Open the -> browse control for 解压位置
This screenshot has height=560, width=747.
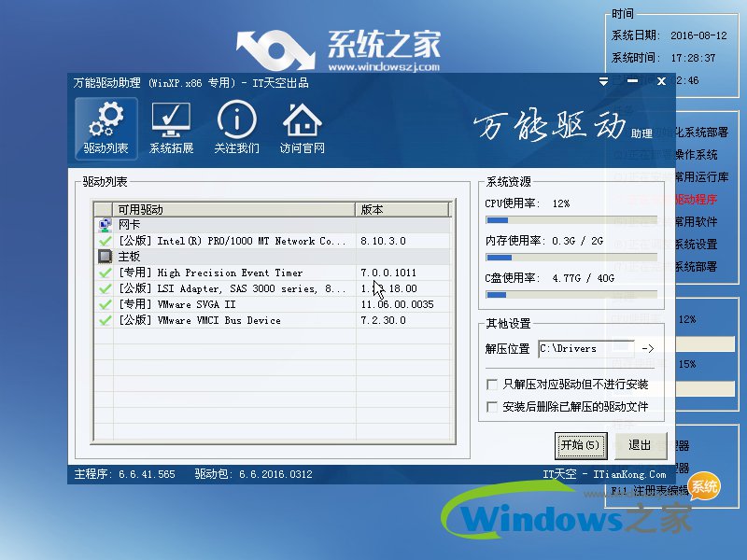click(x=646, y=347)
